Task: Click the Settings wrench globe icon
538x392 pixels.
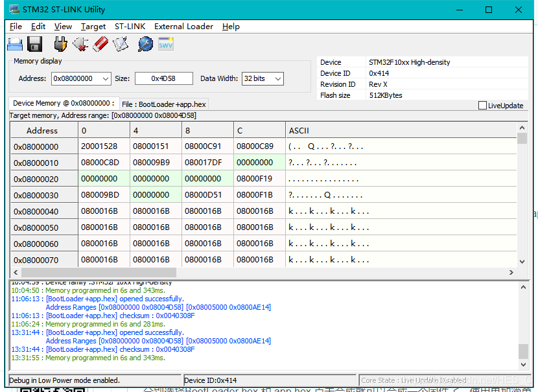Action: (x=145, y=43)
